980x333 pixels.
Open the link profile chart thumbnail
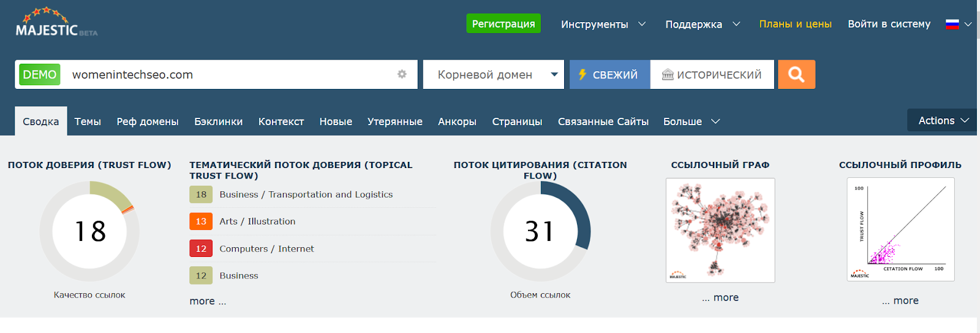pos(900,229)
